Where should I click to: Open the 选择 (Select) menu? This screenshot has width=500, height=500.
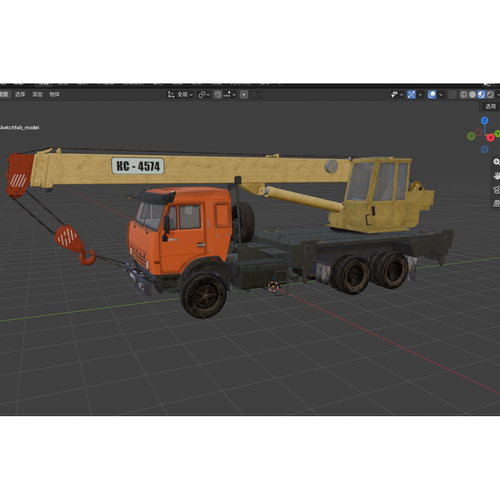(20, 94)
